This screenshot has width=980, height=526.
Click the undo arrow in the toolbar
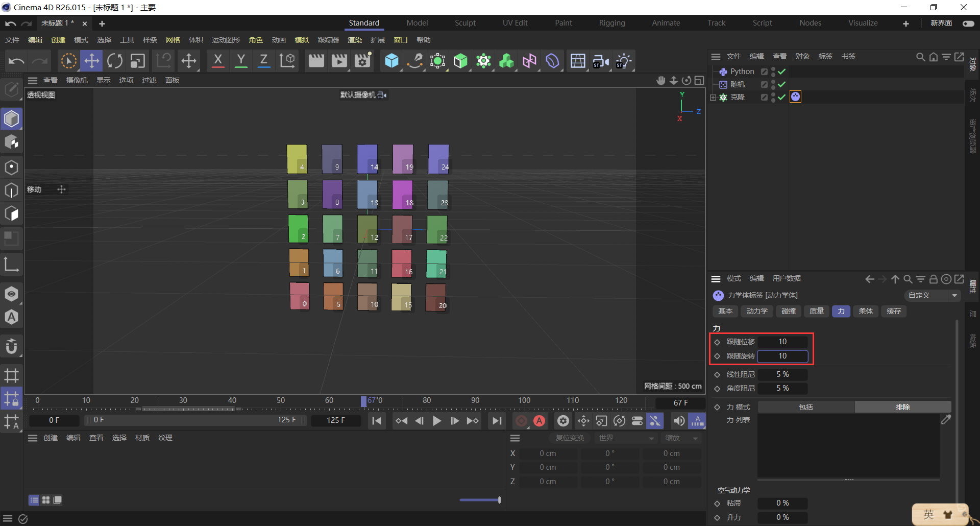tap(16, 61)
